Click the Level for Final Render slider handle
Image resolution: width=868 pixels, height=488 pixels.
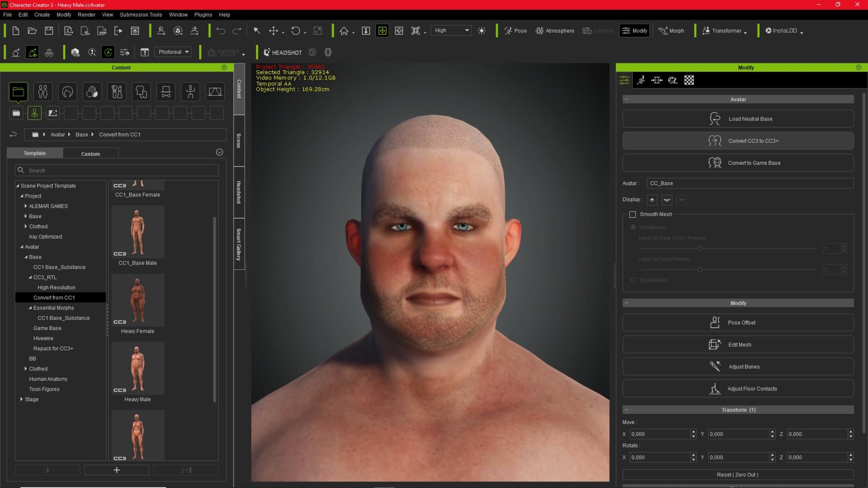click(x=700, y=269)
